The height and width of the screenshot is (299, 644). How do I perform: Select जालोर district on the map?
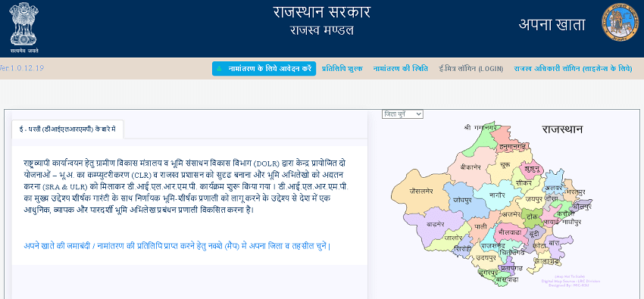pos(453,238)
